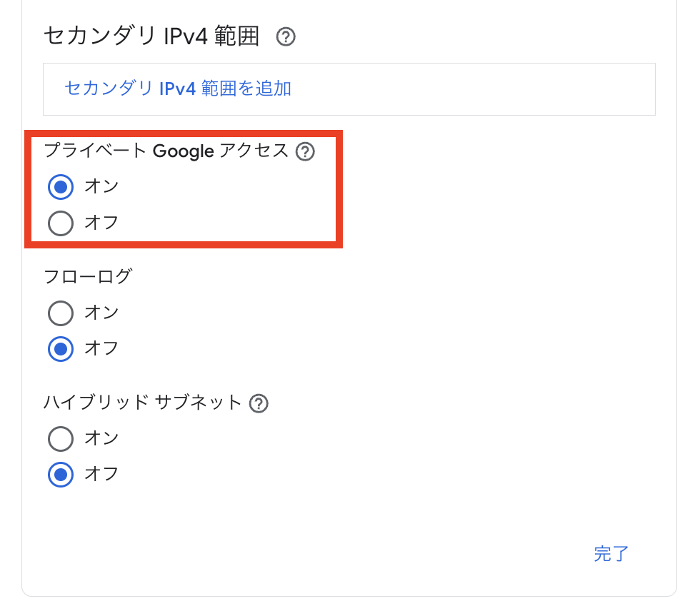Select オフ radio for ハイブリッド サブネット
700x611 pixels.
pos(61,475)
